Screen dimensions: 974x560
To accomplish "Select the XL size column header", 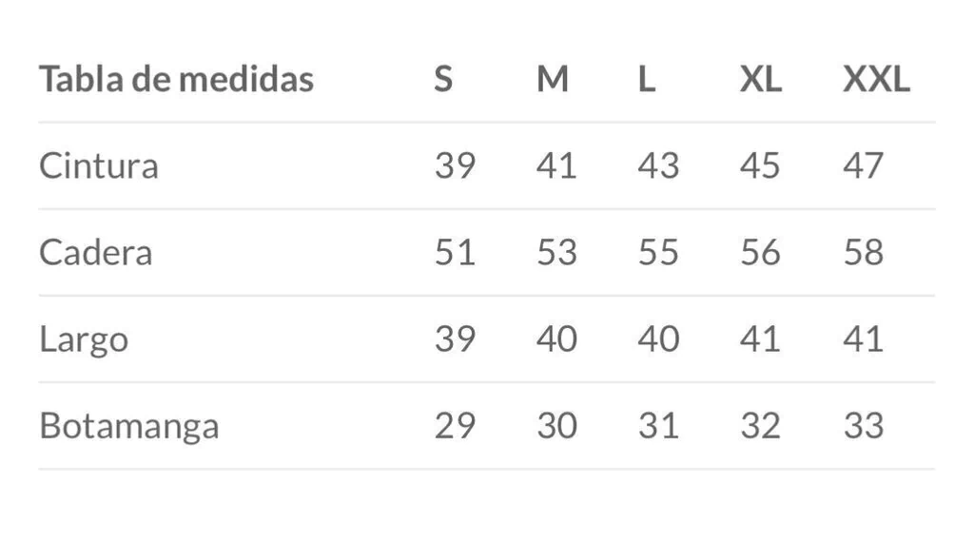I will 761,80.
